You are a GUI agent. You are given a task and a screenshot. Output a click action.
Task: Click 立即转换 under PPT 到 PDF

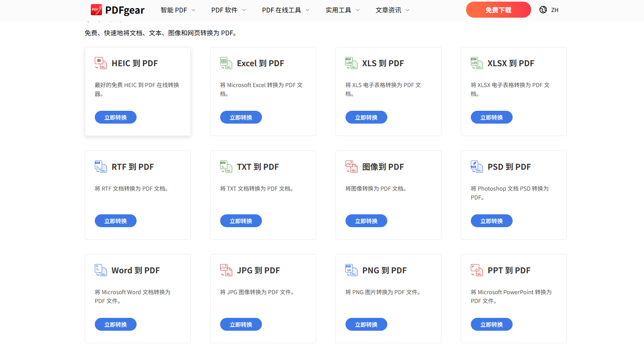[x=492, y=324]
